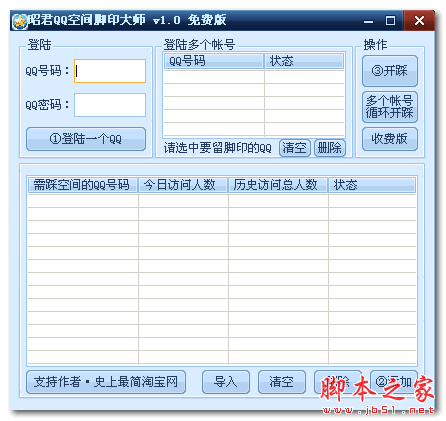Focus the QQ密码 password field

pyautogui.click(x=110, y=105)
